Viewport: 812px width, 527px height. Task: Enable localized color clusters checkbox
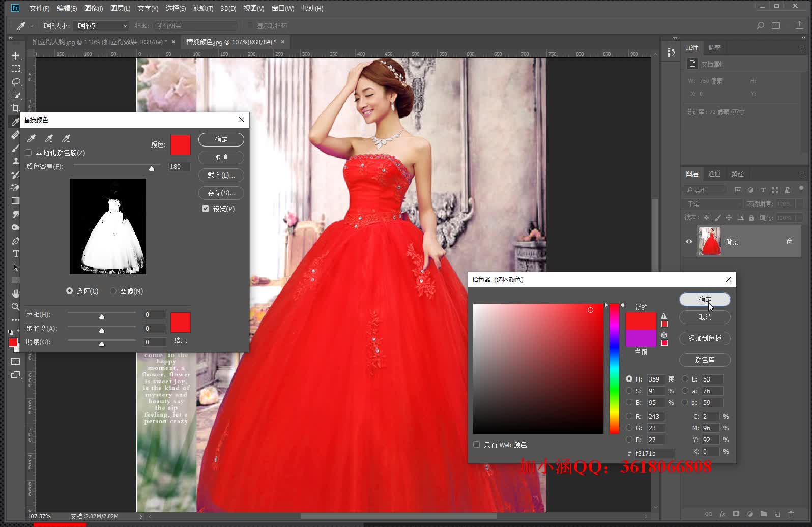(28, 153)
